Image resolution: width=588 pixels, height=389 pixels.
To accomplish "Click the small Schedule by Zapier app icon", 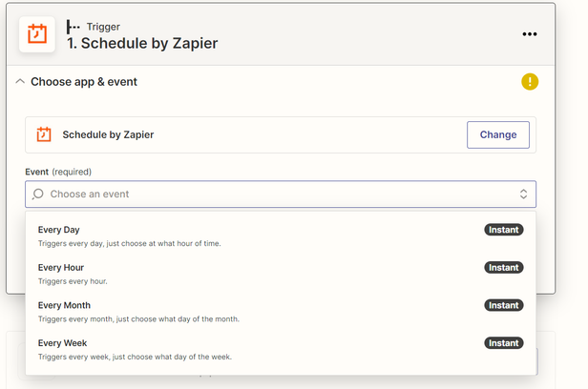I will pos(44,134).
